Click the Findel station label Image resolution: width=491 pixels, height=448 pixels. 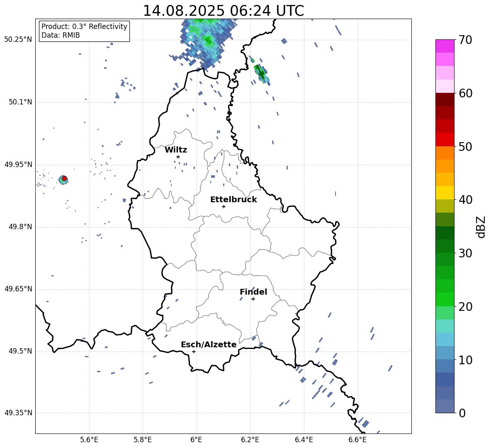tap(253, 292)
